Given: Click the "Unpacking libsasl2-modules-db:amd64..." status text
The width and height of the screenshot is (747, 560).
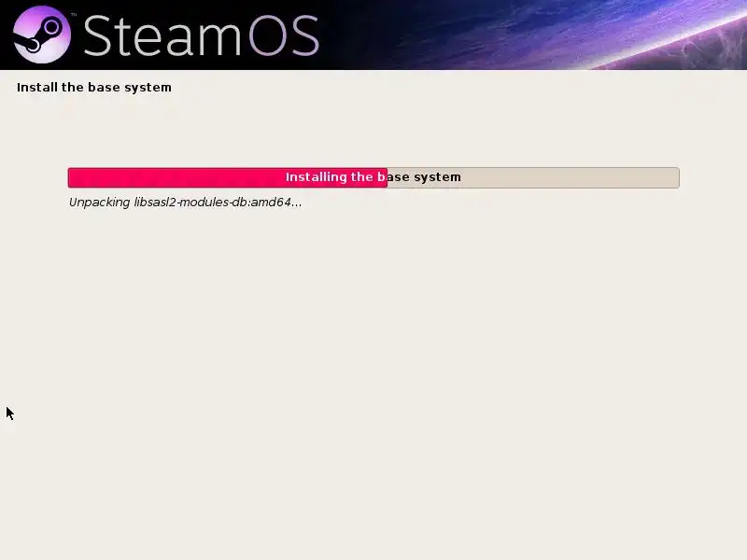Looking at the screenshot, I should click(185, 203).
